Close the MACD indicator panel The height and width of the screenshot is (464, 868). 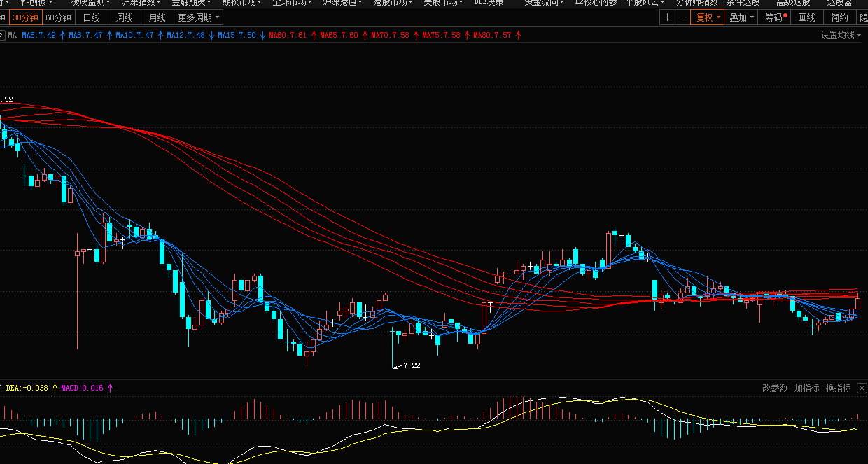862,388
